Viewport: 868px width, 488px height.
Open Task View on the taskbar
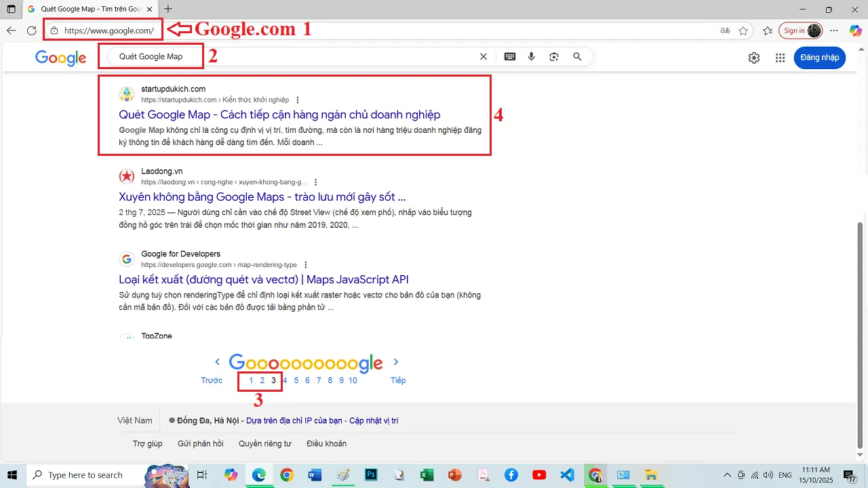[201, 475]
